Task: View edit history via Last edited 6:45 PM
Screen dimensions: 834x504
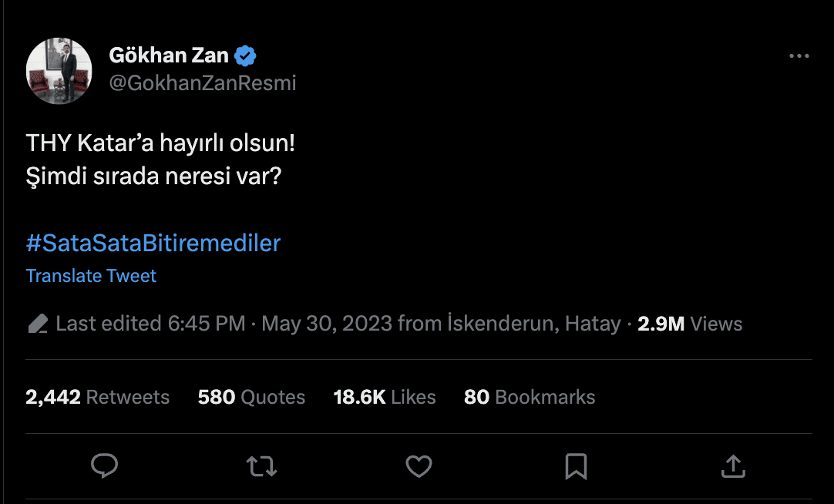Action: click(x=150, y=324)
